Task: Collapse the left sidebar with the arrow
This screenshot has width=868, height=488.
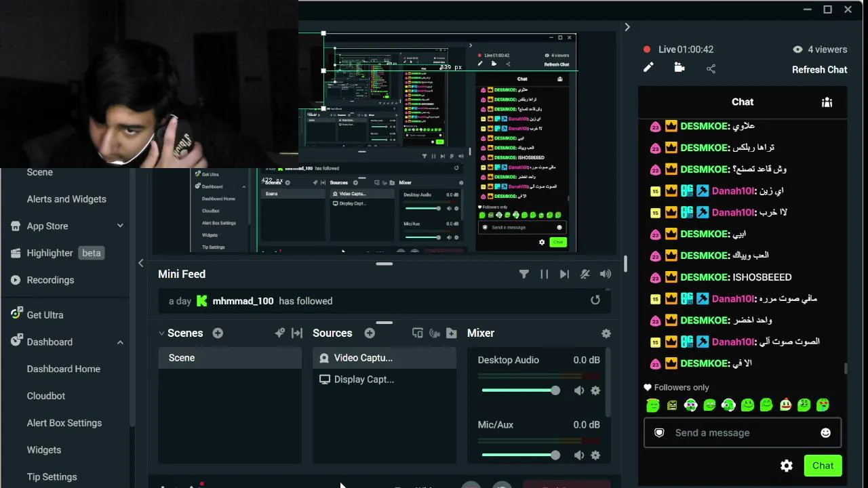Action: point(141,263)
